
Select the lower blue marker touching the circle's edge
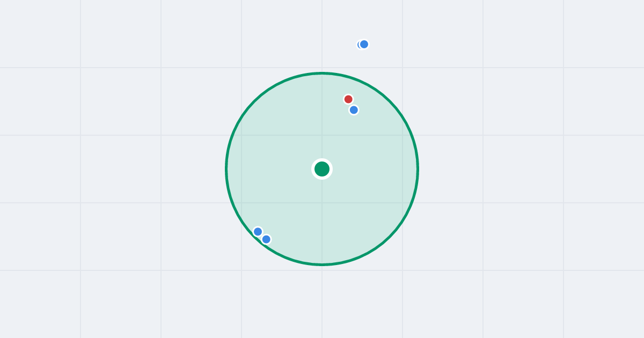[x=266, y=239]
